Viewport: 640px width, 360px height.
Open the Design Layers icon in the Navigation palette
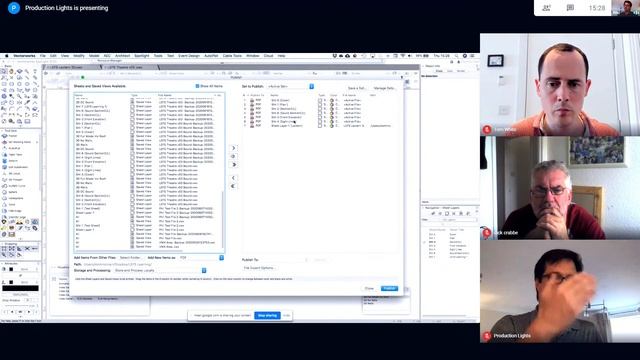point(440,213)
